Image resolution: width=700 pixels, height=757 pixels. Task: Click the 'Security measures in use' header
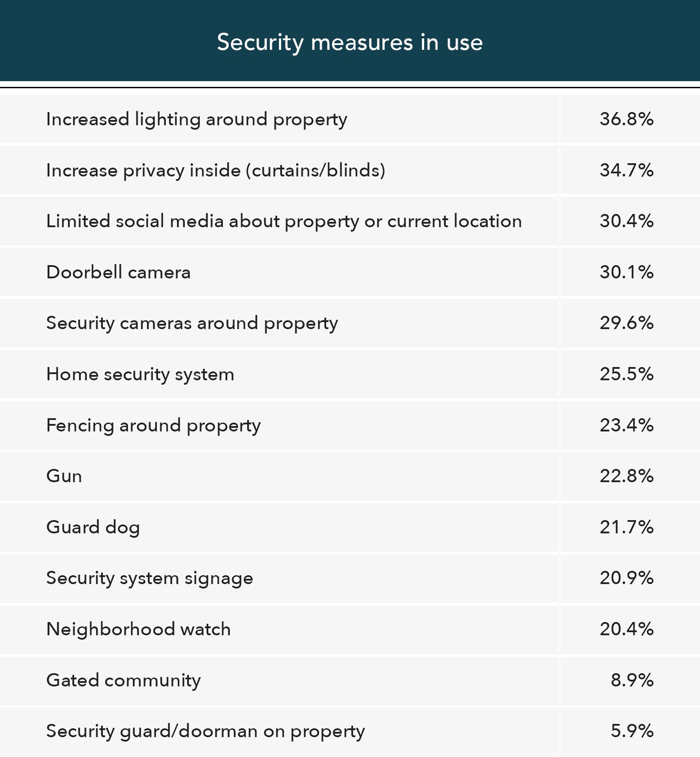pos(350,42)
